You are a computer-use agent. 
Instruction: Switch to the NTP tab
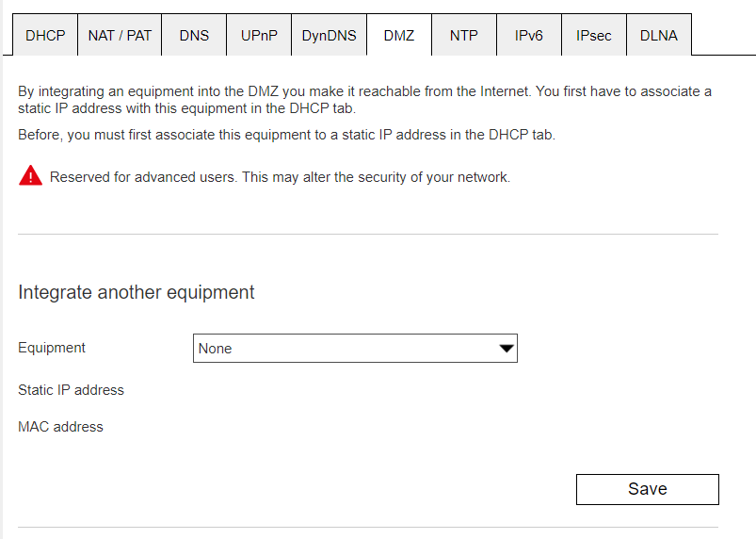[463, 36]
